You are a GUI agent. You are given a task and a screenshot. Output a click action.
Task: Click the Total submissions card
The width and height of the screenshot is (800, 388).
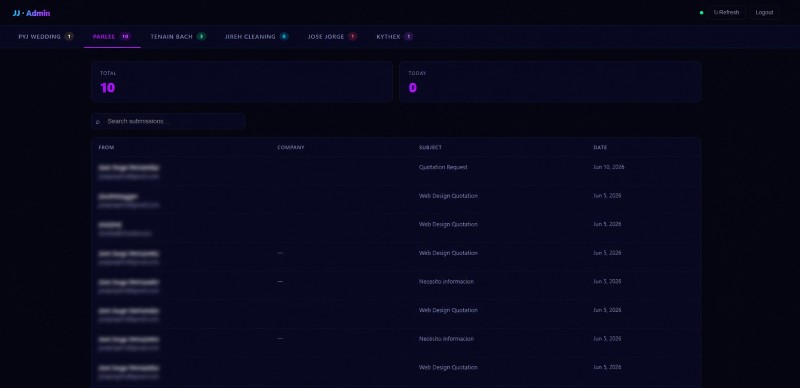242,82
